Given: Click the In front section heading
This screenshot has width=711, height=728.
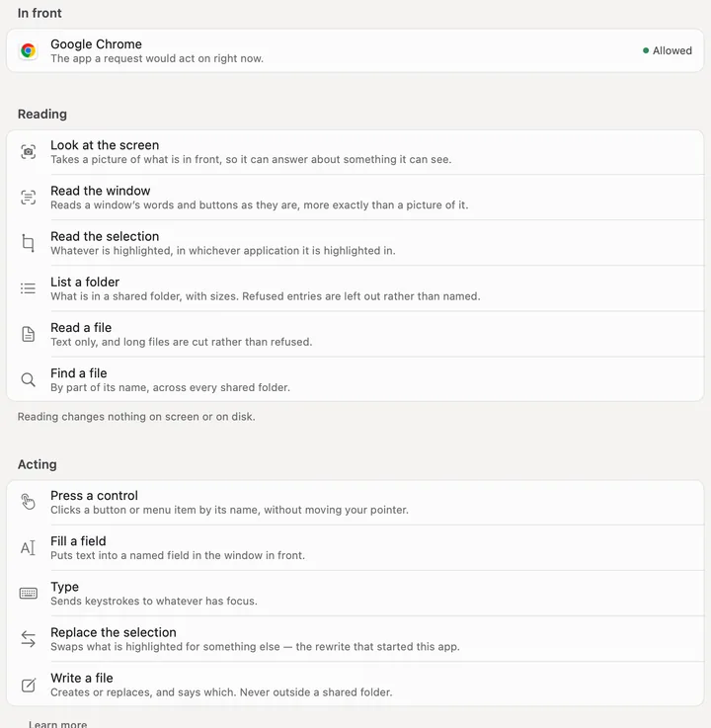Looking at the screenshot, I should tap(39, 13).
